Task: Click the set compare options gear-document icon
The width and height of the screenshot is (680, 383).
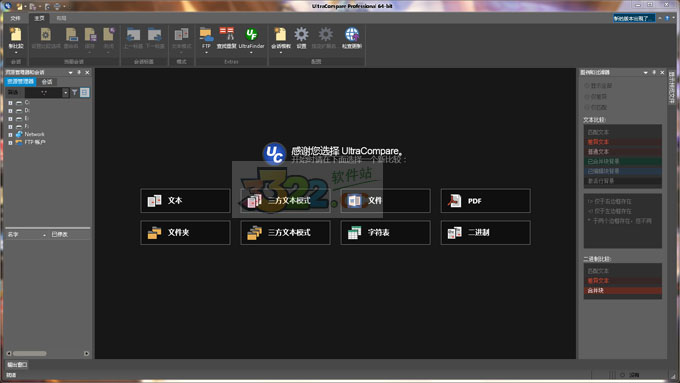Action: pyautogui.click(x=46, y=35)
